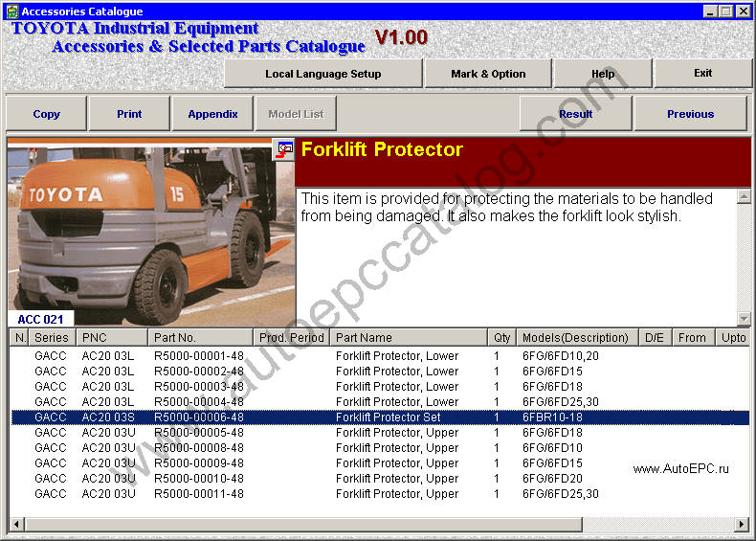Select row with part R5000-00001-48

tap(380, 355)
